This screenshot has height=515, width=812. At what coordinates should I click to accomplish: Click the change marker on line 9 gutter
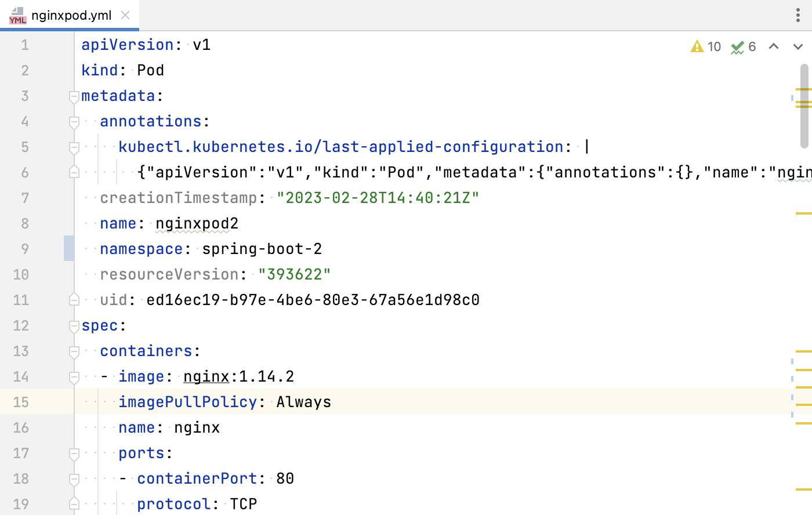pos(68,248)
